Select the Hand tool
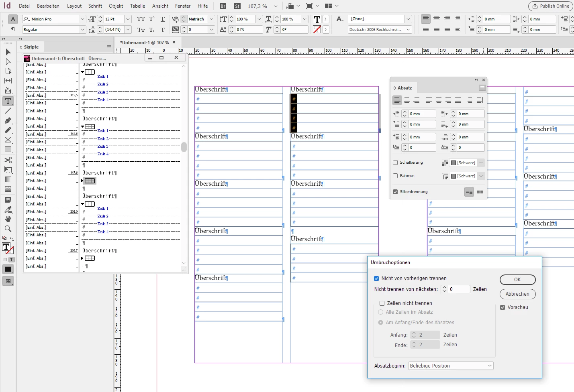This screenshot has height=392, width=574. (x=8, y=219)
